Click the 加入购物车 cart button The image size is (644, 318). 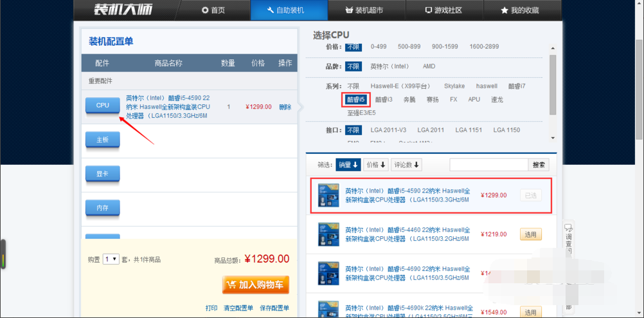point(256,285)
